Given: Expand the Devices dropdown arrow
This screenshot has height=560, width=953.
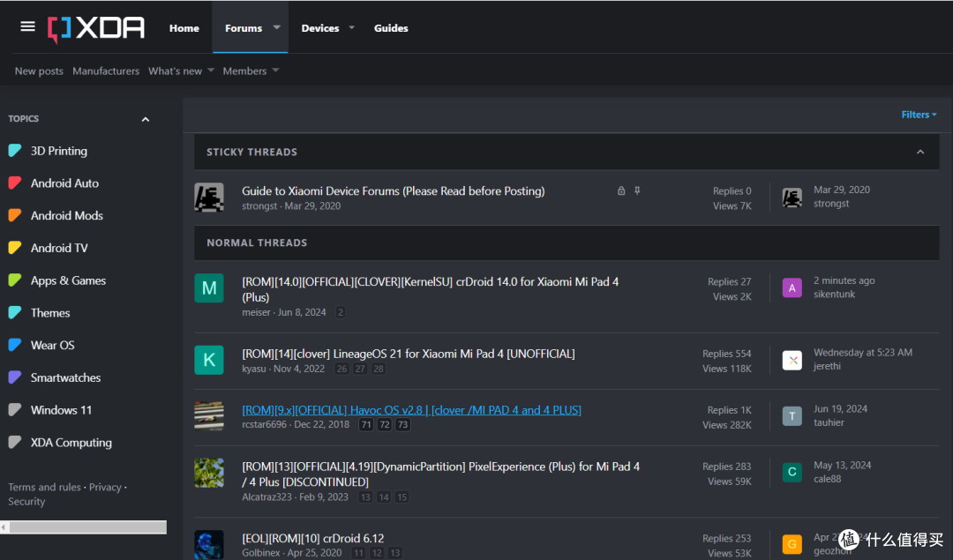Looking at the screenshot, I should point(351,27).
